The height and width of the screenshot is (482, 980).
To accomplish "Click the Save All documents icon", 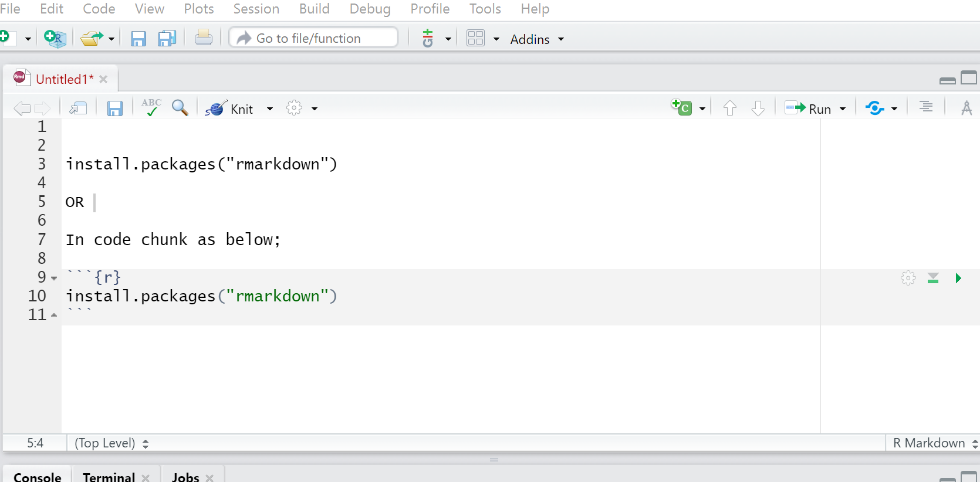I will click(167, 39).
